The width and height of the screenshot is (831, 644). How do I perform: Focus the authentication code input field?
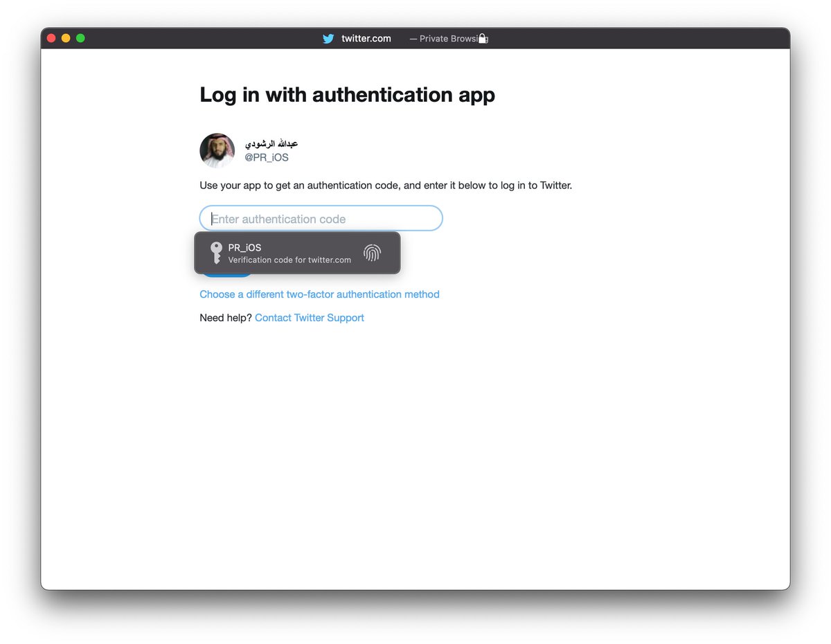[321, 218]
